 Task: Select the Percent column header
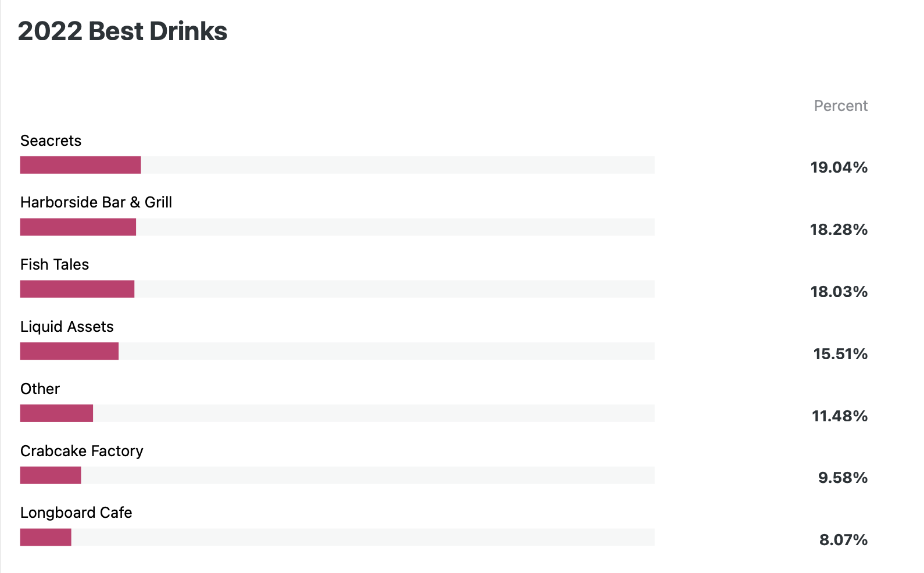[840, 106]
